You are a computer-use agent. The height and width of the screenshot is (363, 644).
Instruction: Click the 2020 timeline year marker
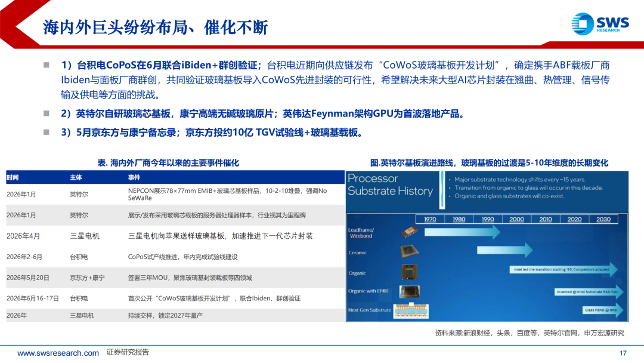click(x=574, y=219)
